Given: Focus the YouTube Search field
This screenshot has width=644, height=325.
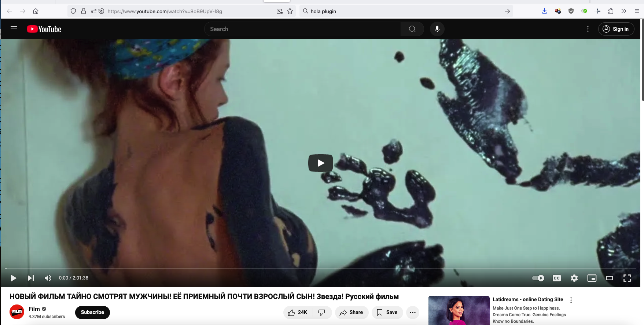Looking at the screenshot, I should tap(302, 29).
